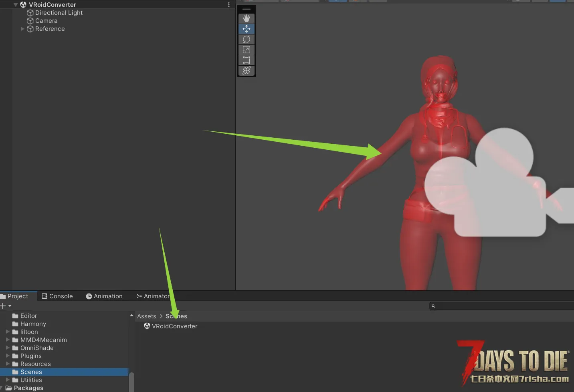Screen dimensions: 574x392
Task: Select the Editor folder
Action: click(28, 316)
